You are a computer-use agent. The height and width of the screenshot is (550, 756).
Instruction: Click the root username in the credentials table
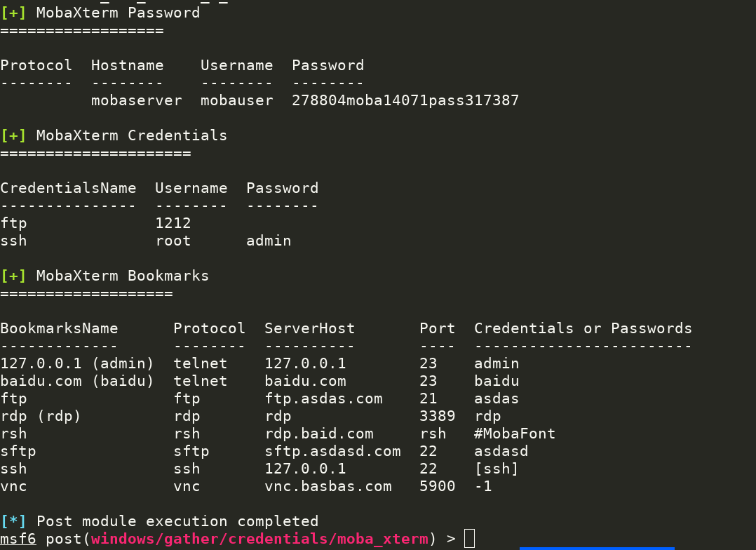click(x=173, y=241)
